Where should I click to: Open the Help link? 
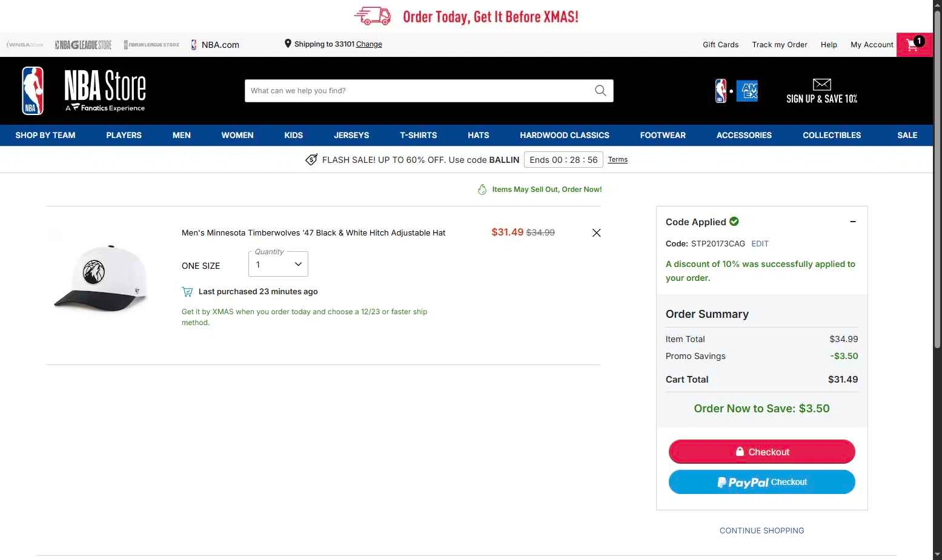[829, 44]
